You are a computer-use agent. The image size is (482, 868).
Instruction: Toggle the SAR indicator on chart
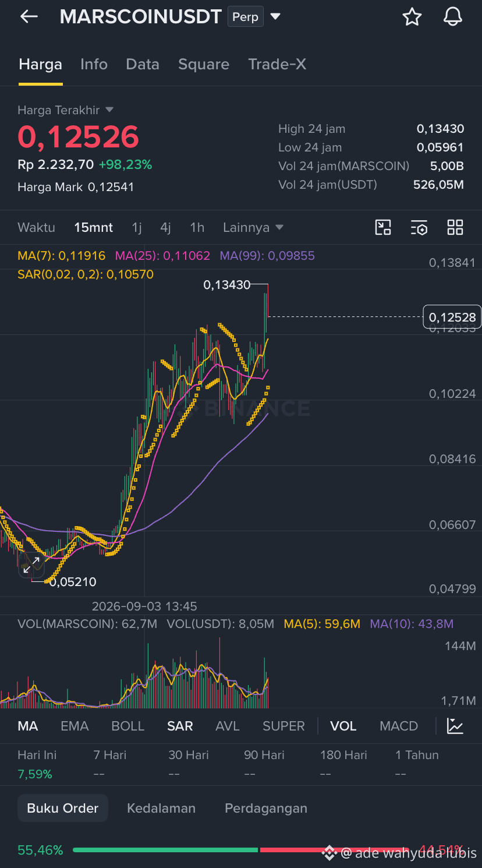click(x=180, y=726)
